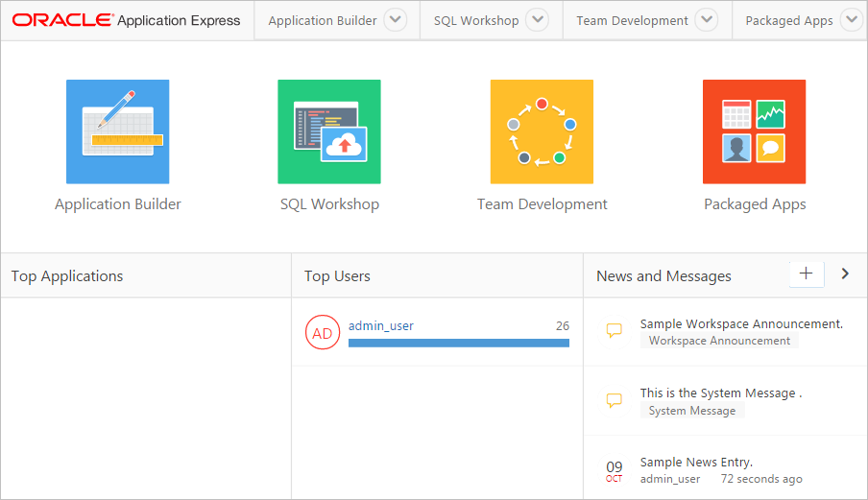
Task: Click the admin_user author under Sample News Entry
Action: coord(670,479)
